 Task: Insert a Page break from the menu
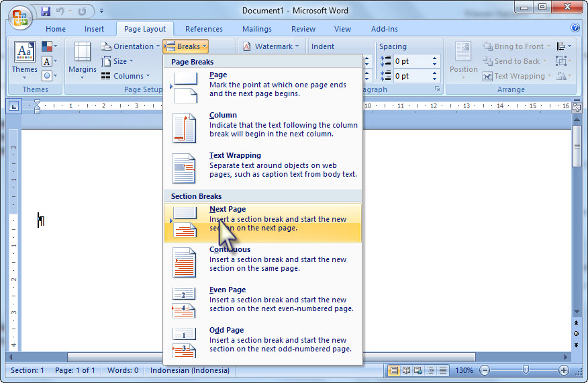(263, 87)
